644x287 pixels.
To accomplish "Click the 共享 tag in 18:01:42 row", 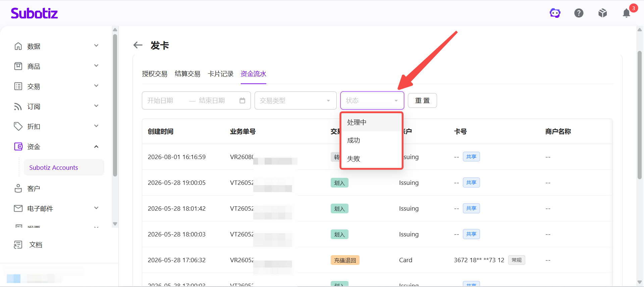I will coord(471,208).
